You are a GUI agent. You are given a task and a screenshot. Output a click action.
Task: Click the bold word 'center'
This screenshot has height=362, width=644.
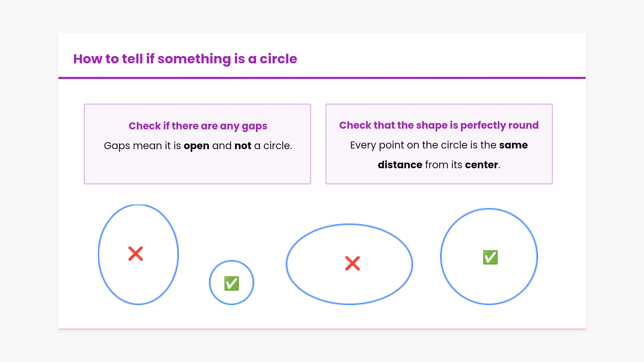pos(481,165)
